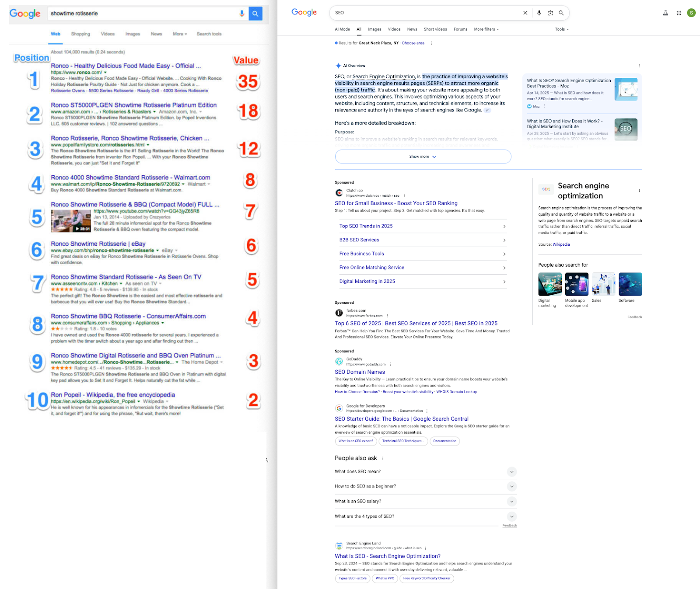
Task: Click the 'Choose area' link
Action: click(x=413, y=43)
